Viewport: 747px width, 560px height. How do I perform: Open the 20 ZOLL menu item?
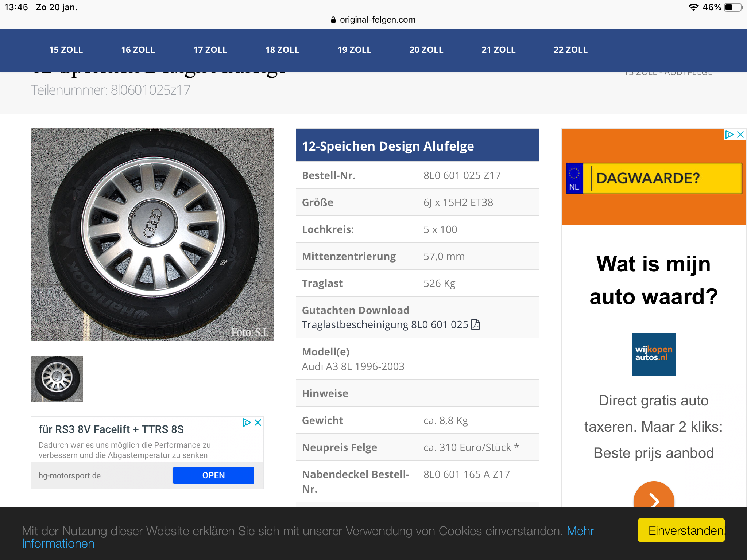pyautogui.click(x=426, y=50)
